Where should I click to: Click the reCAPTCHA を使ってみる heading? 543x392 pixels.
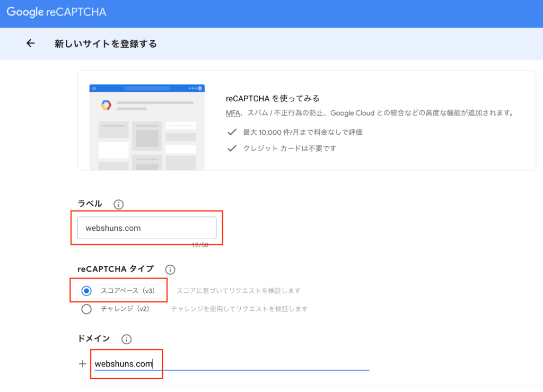pyautogui.click(x=273, y=99)
